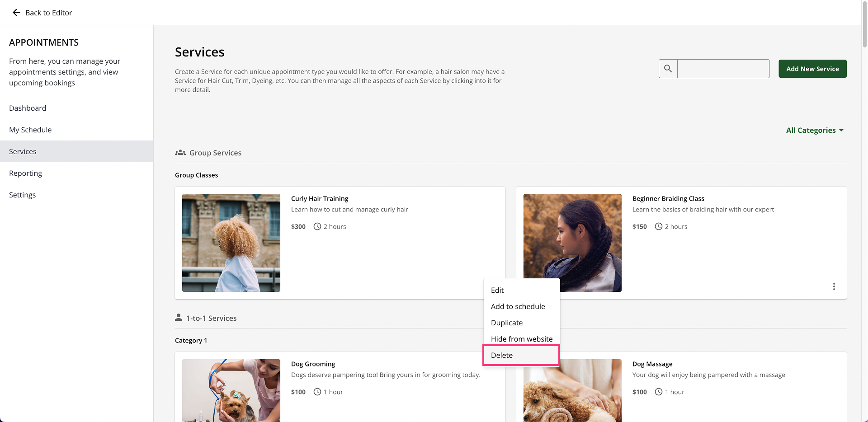Open Beginner Braiding Class options menu
This screenshot has height=422, width=868.
tap(834, 286)
